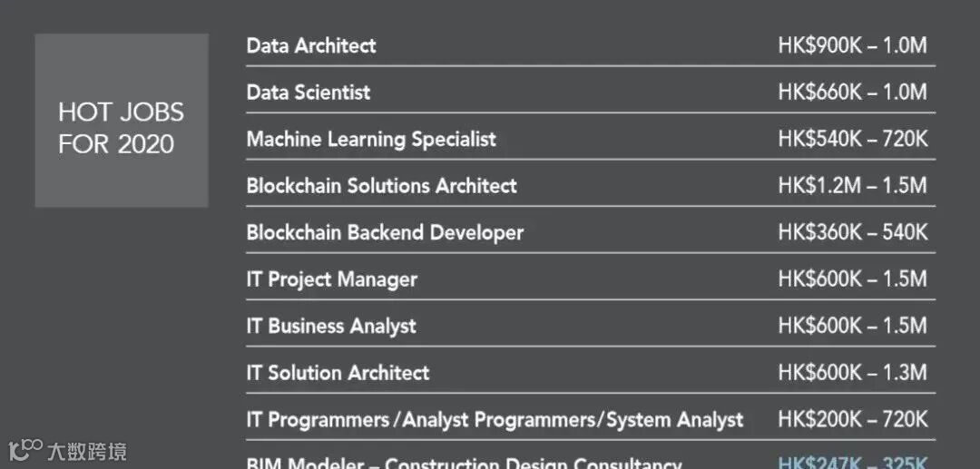
Task: Click IT Programmers/Analyst Programmers/System Analyst text
Action: click(495, 420)
